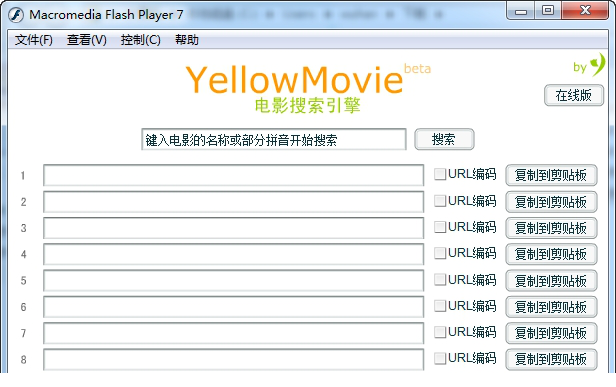The image size is (616, 387).
Task: Open the 文件(F) menu
Action: click(x=34, y=40)
